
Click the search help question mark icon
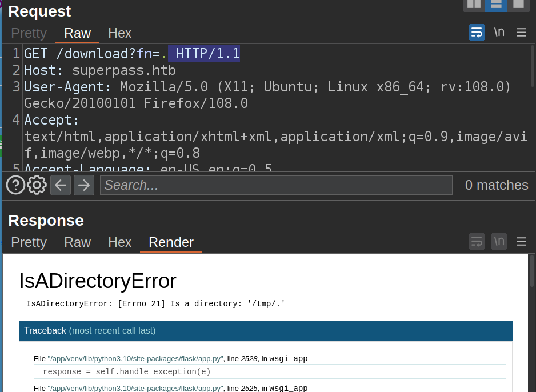(15, 185)
